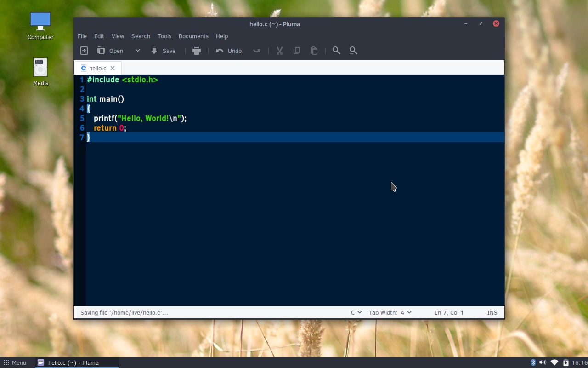Screen dimensions: 588x368
Task: Close the hello.c tab
Action: [113, 68]
